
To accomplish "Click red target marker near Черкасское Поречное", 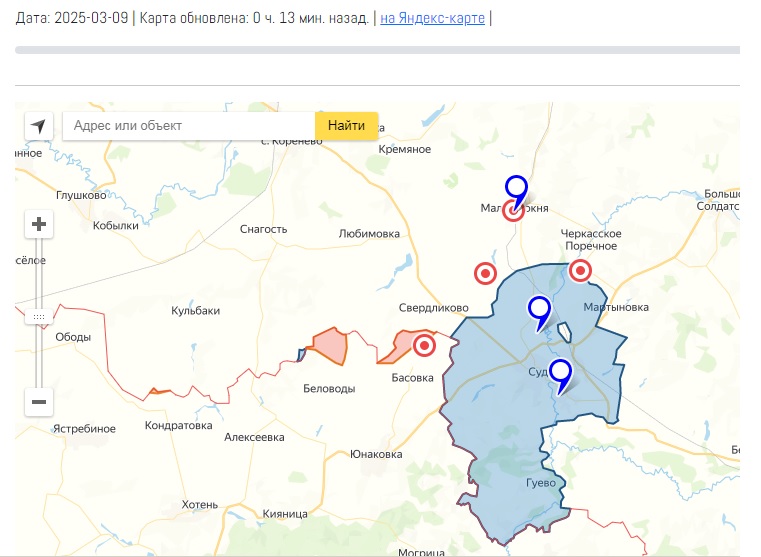I will [x=581, y=270].
